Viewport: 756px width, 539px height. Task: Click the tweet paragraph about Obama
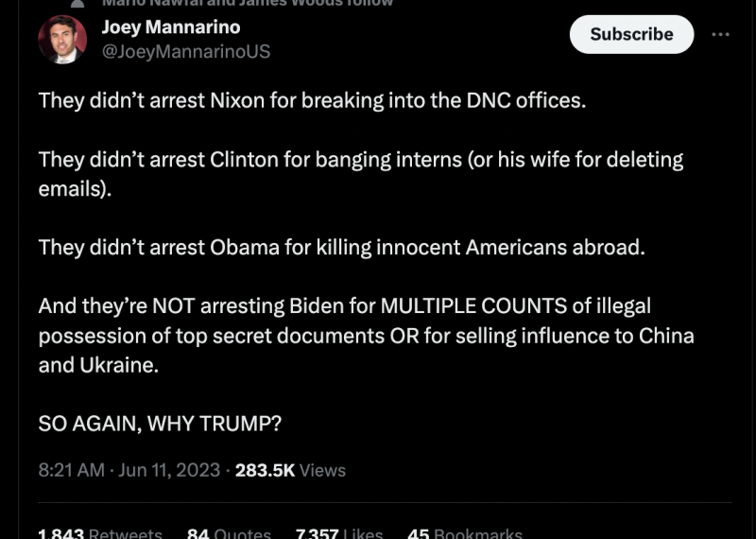pyautogui.click(x=340, y=248)
